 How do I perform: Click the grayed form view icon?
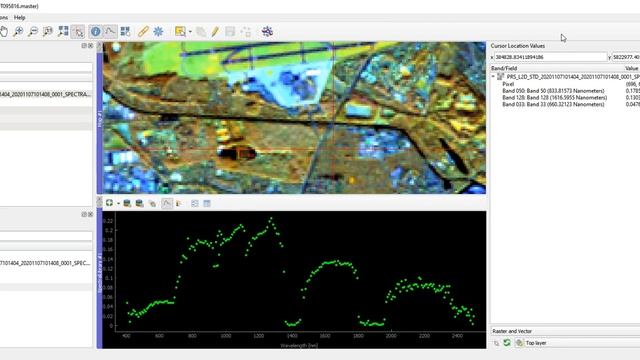(x=195, y=203)
